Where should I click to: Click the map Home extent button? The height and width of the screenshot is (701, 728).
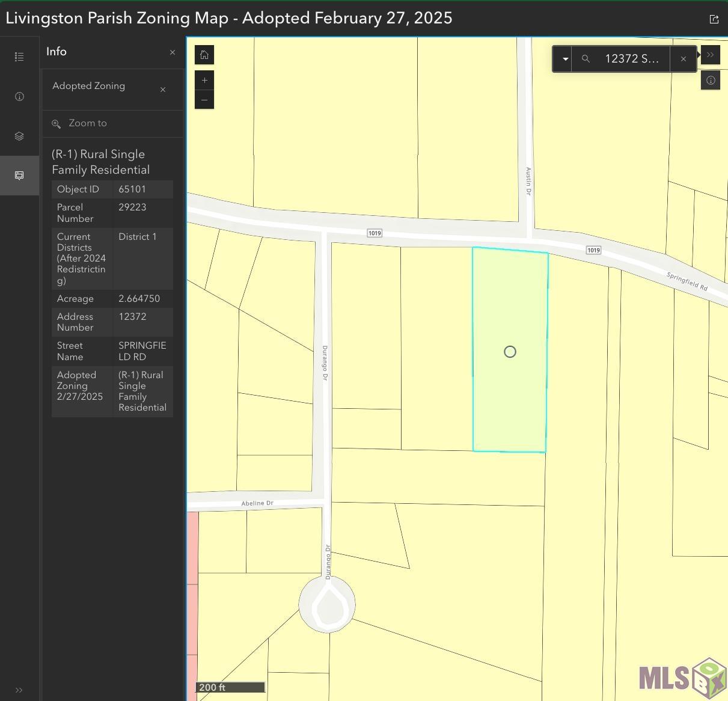[x=204, y=55]
